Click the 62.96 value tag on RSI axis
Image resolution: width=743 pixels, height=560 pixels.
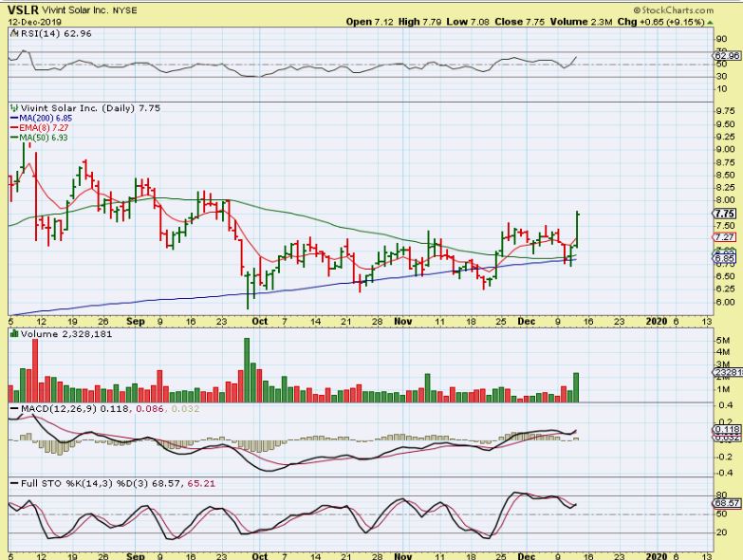(x=727, y=56)
